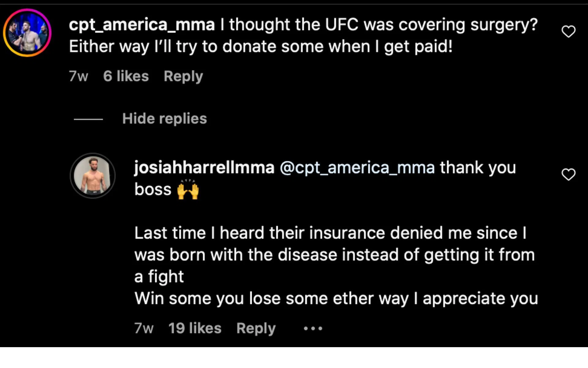Open josiahharrellmma's profile picture
The image size is (588, 368).
pos(93,176)
